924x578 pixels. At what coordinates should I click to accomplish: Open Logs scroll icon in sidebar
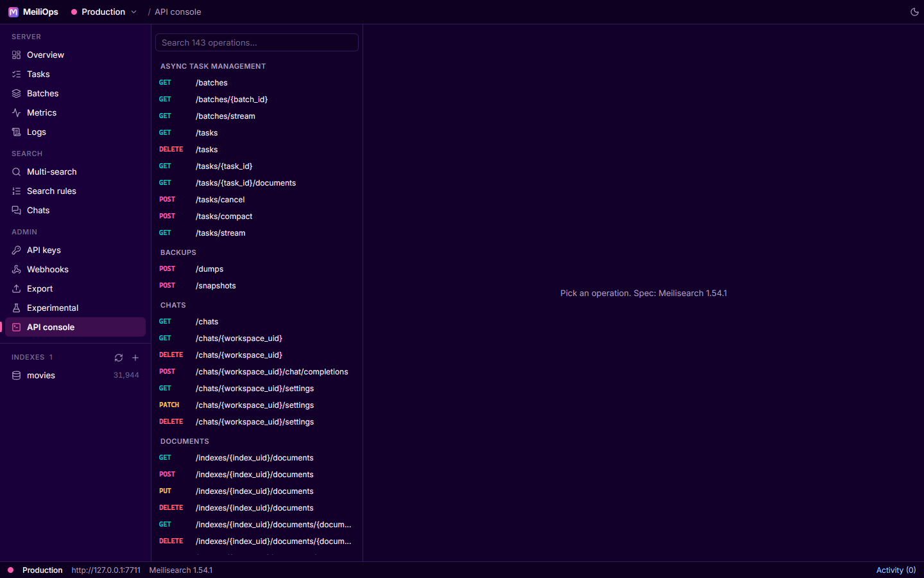coord(17,132)
